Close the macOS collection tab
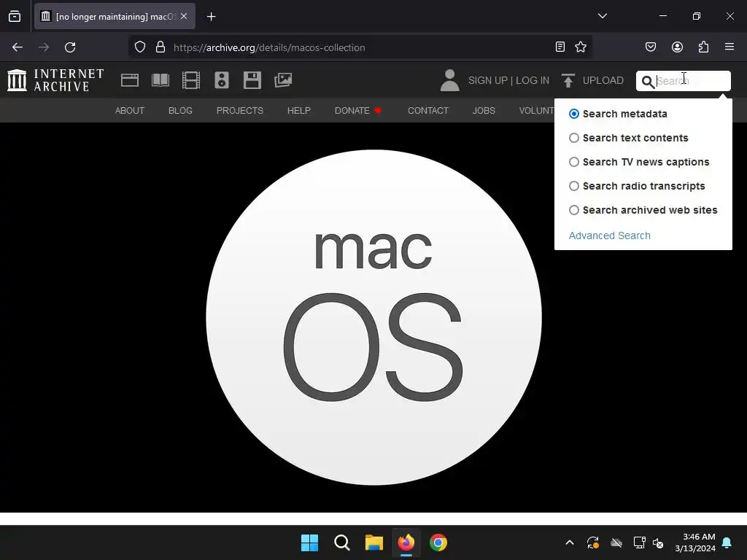Viewport: 747px width, 560px height. coord(184,16)
